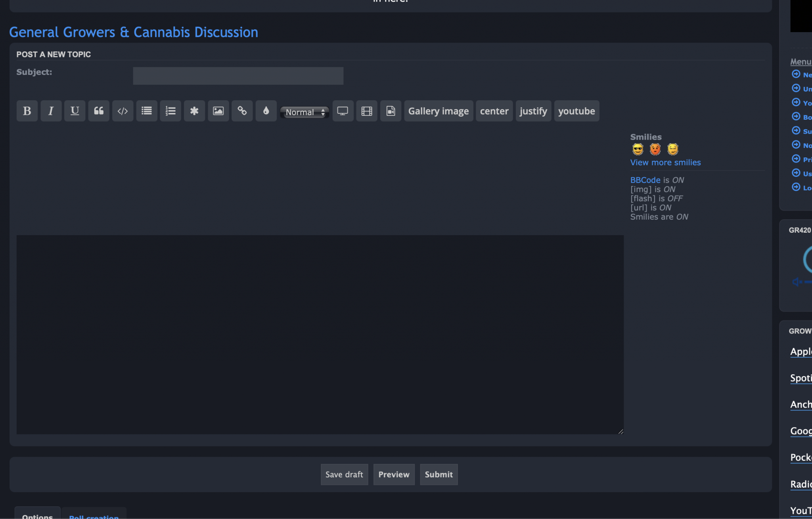The image size is (812, 519).
Task: Insert image with picture icon
Action: tap(218, 111)
